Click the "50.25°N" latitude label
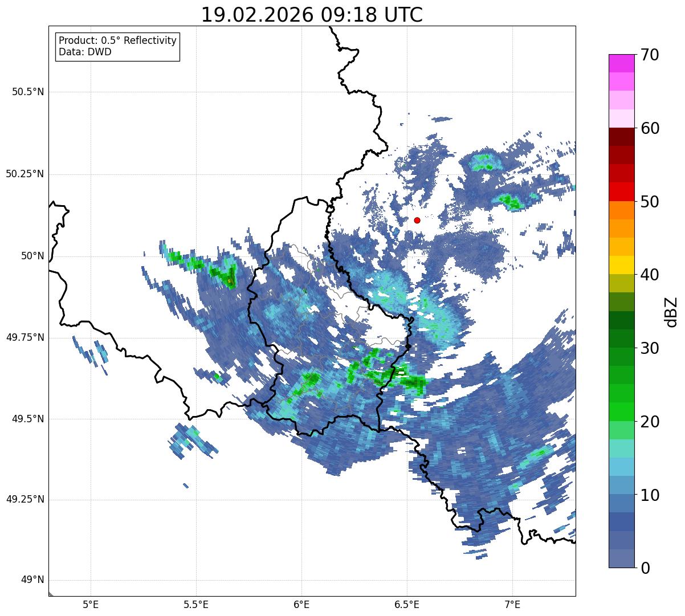Viewport: 685px width, 616px height. [x=25, y=174]
